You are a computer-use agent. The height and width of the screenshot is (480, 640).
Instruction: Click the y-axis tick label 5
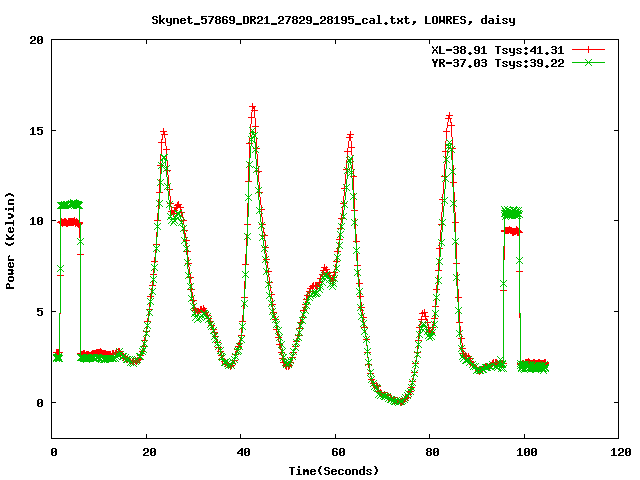point(40,312)
